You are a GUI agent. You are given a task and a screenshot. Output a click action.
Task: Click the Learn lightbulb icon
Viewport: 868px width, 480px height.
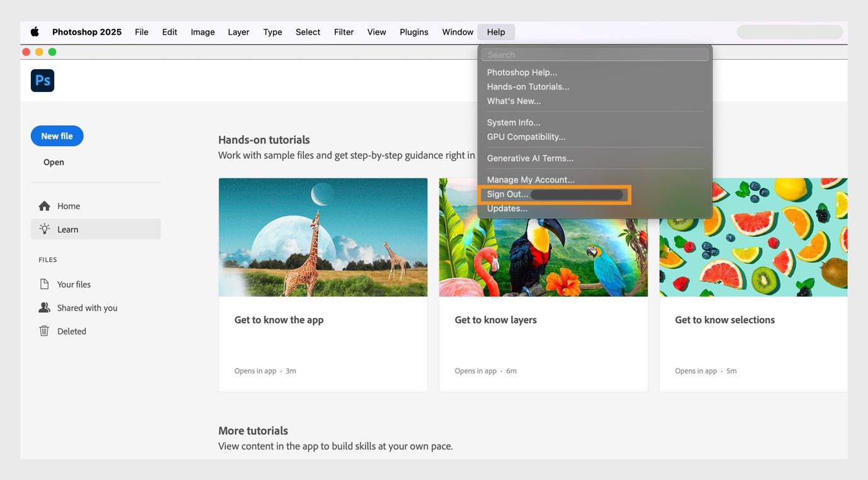pyautogui.click(x=44, y=229)
